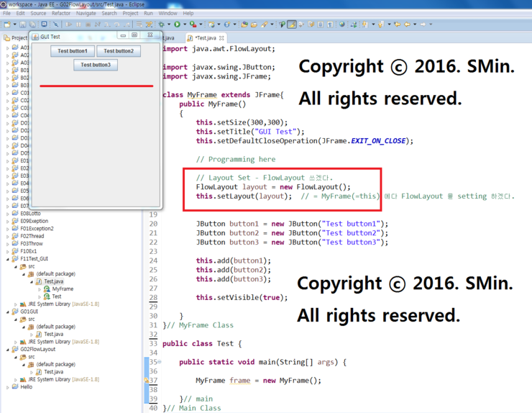Screen dimensions: 532x413
Task: Click the Save All icon
Action: pyautogui.click(x=32, y=24)
